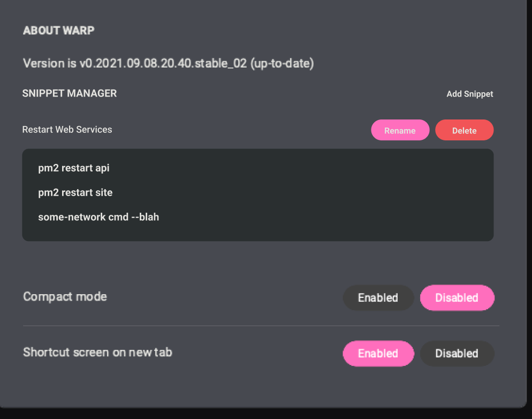Screen dimensions: 532x419
Task: Open the SNIPPET MANAGER section header
Action: click(x=69, y=93)
